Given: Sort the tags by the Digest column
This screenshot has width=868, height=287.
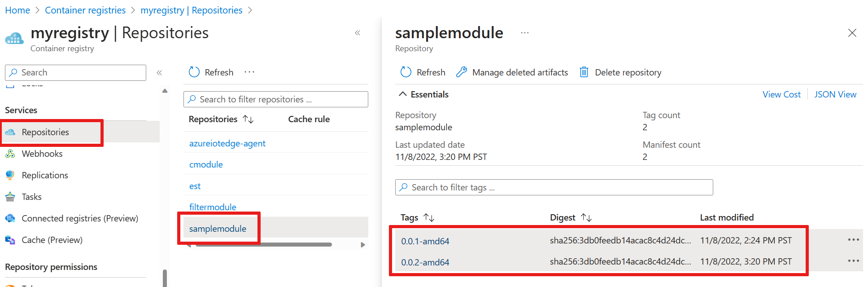Looking at the screenshot, I should point(586,217).
